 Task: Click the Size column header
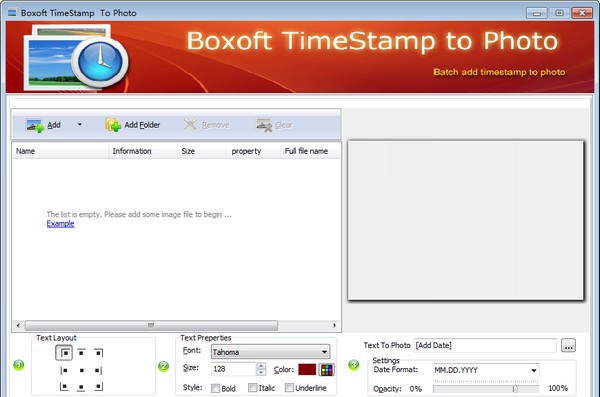point(201,151)
